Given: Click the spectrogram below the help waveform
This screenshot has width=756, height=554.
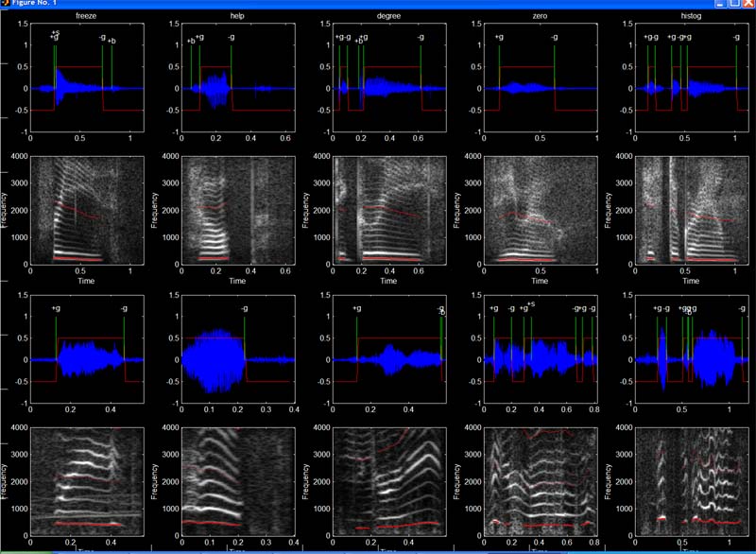Looking at the screenshot, I should pyautogui.click(x=236, y=209).
